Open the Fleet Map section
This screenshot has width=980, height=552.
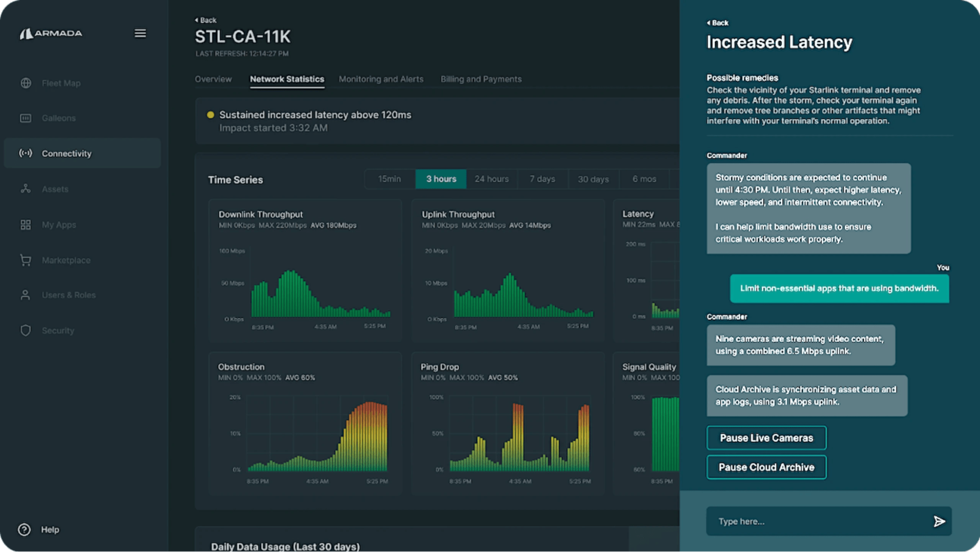[61, 83]
